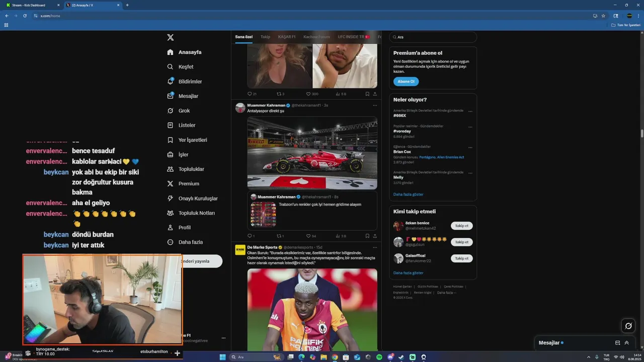Click Daha fazla circle icon in sidebar
This screenshot has height=362, width=644.
coord(170,242)
